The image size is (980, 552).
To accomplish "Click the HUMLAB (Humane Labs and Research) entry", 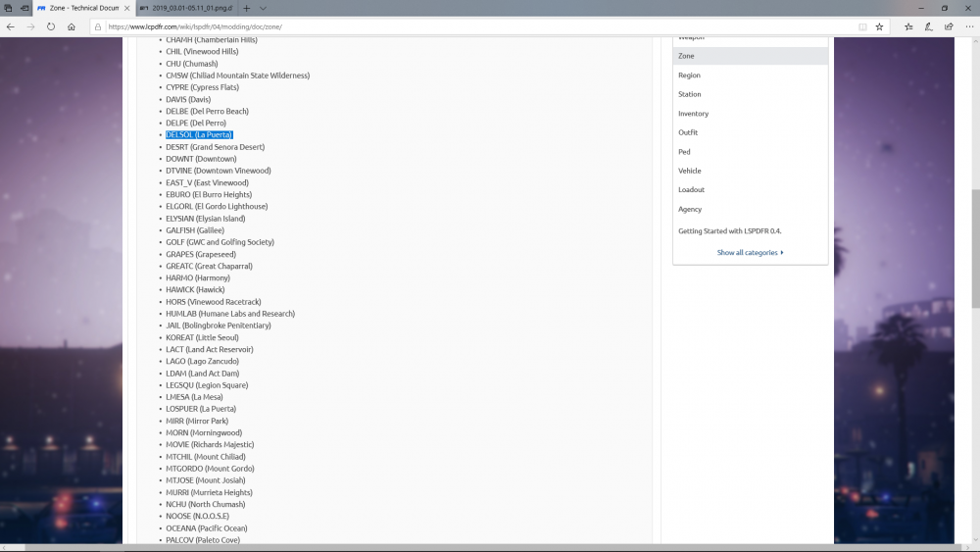I will click(230, 314).
